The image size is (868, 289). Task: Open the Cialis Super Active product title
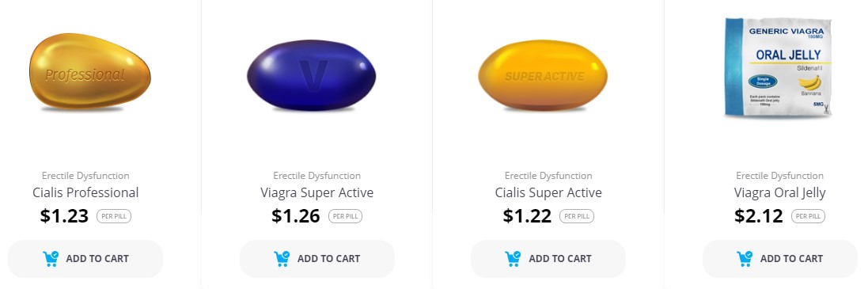548,192
